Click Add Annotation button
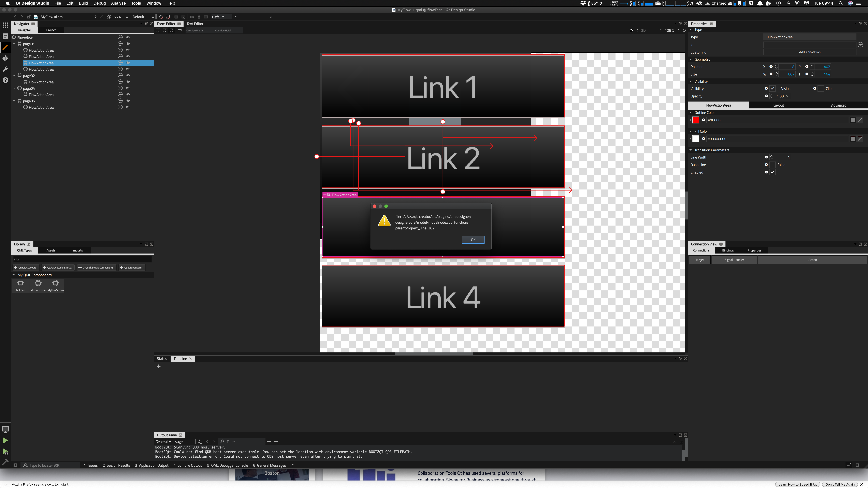This screenshot has height=488, width=868. click(x=809, y=52)
